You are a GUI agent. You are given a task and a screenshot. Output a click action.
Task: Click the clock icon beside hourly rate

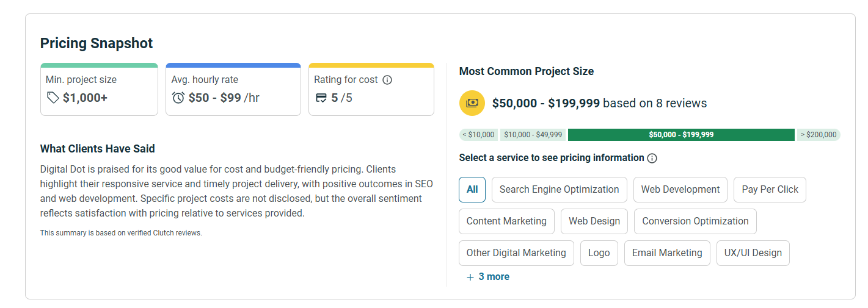[178, 98]
